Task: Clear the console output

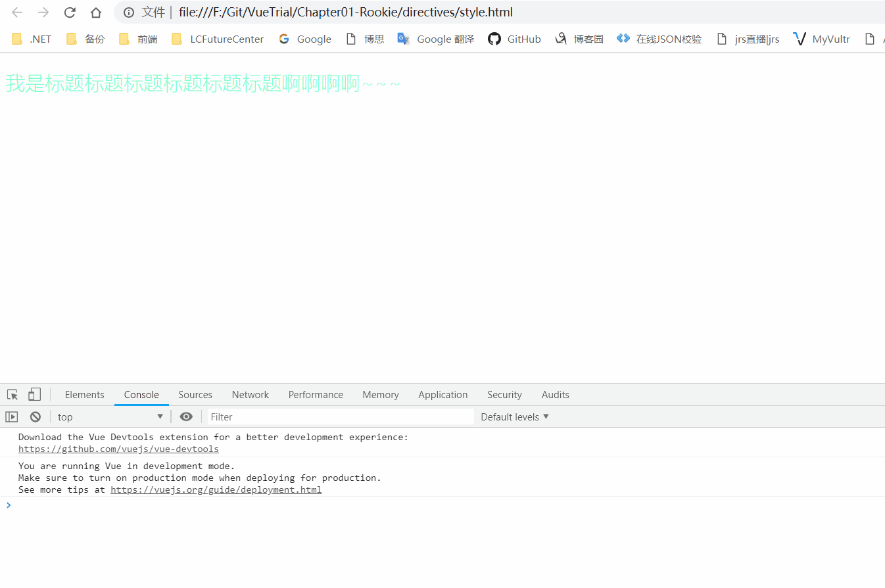Action: tap(36, 417)
